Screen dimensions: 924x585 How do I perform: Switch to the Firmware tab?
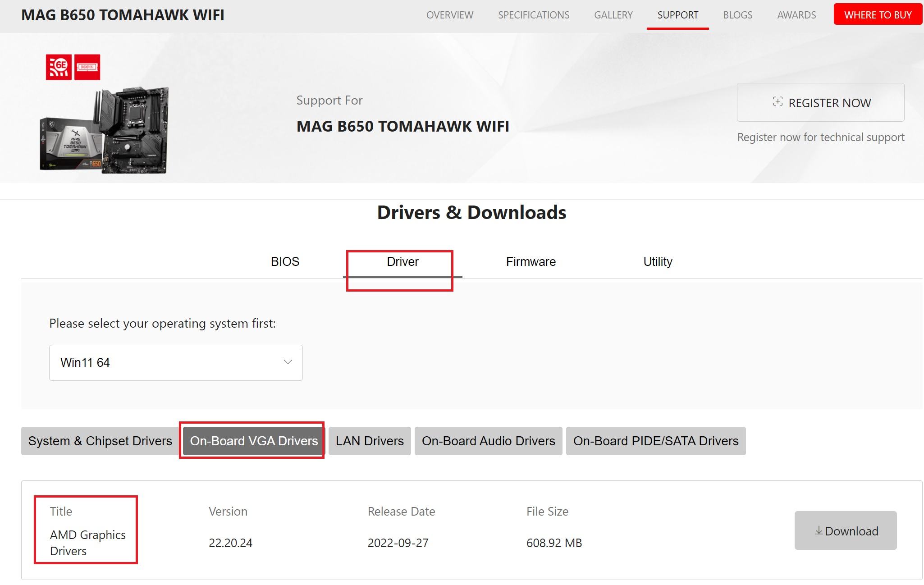(531, 262)
